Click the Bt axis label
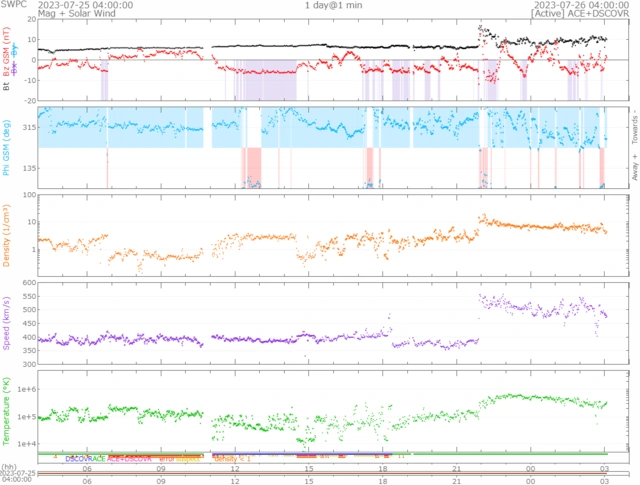 (6, 87)
